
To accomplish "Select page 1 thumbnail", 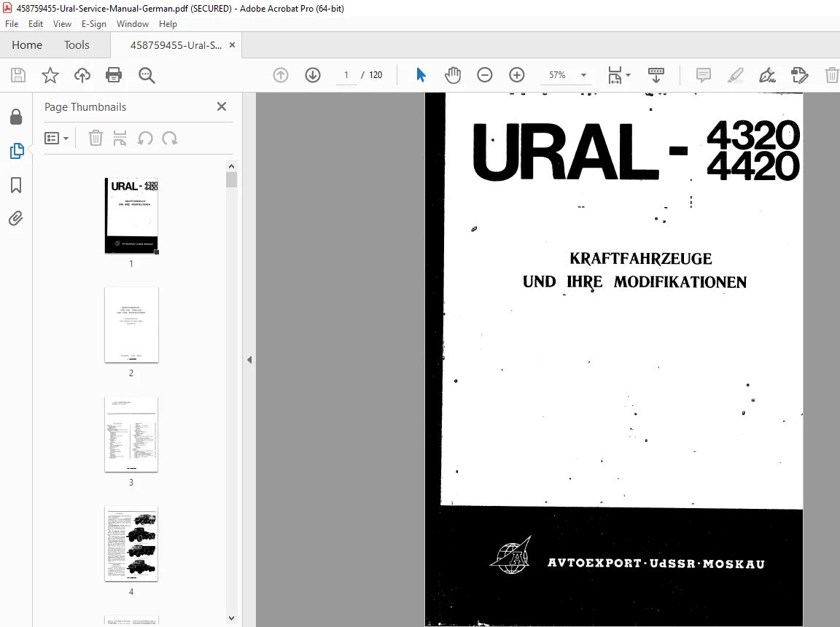I will point(132,215).
